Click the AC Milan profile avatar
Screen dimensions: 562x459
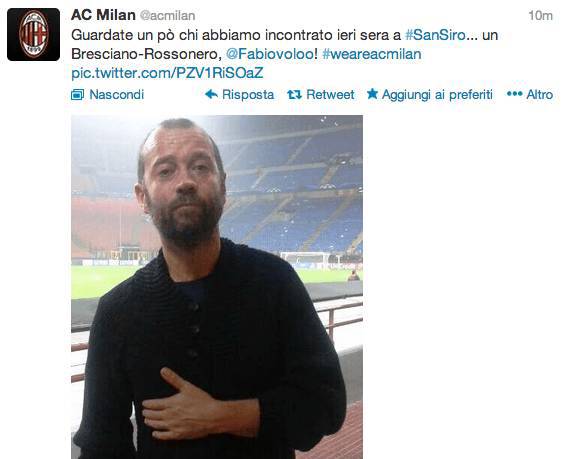pyautogui.click(x=33, y=34)
